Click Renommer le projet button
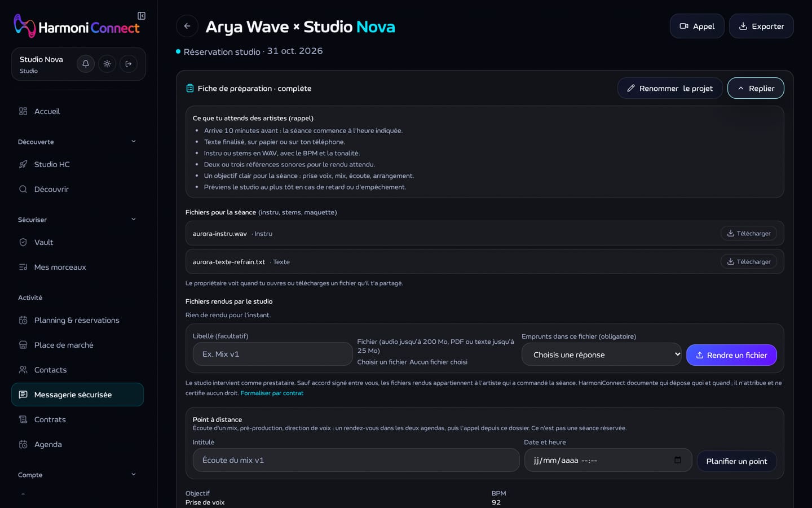Image resolution: width=812 pixels, height=508 pixels. coord(670,88)
